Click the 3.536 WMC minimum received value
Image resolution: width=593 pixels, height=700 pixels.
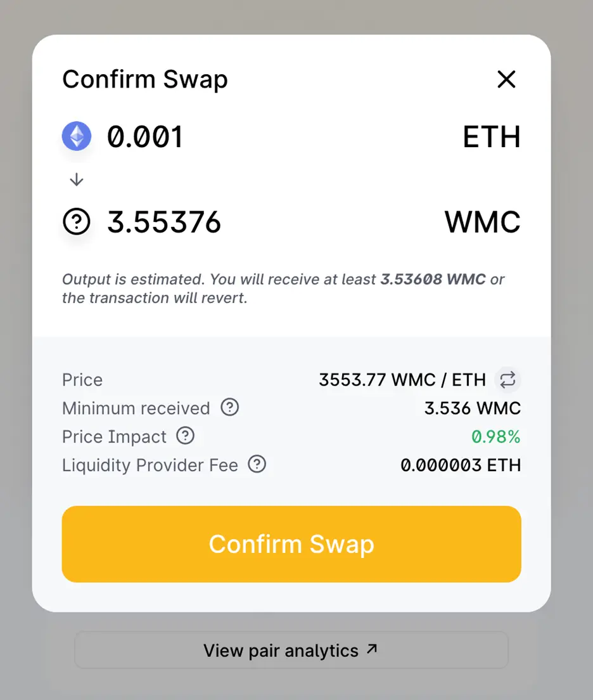[473, 408]
